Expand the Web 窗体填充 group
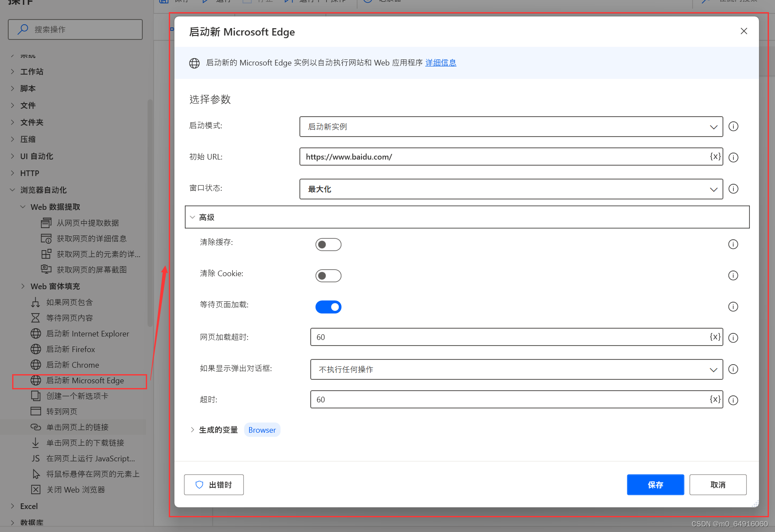Viewport: 775px width, 532px height. pyautogui.click(x=55, y=286)
